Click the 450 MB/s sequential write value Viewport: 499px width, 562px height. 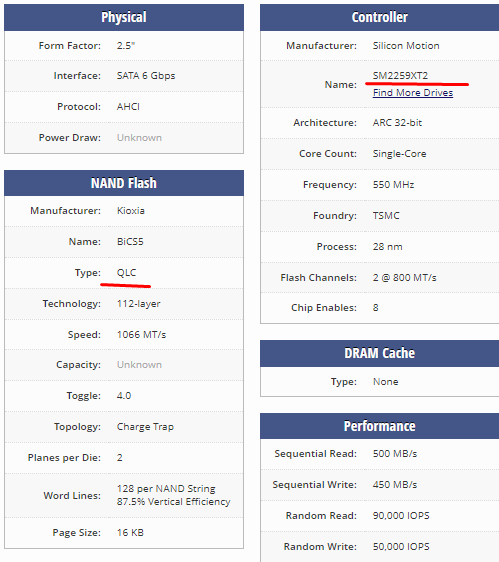tap(395, 485)
